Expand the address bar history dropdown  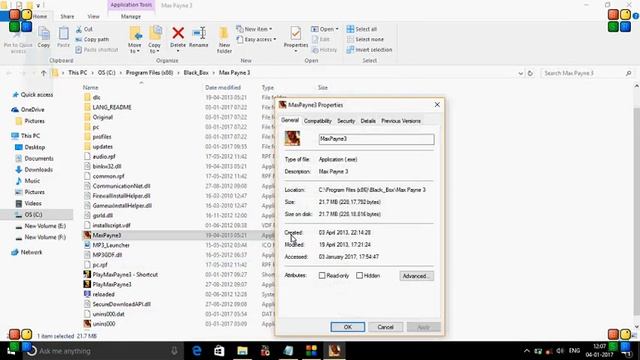coord(520,73)
